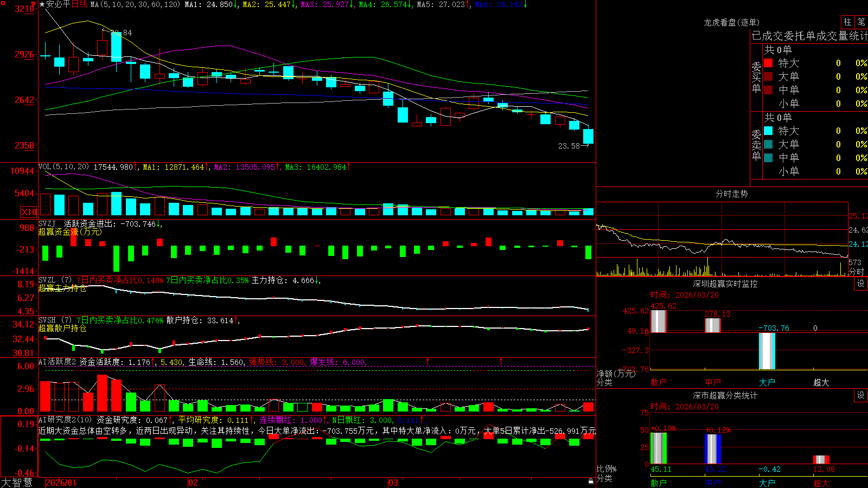Click the 425.62 散户 net amount bar

click(x=659, y=321)
